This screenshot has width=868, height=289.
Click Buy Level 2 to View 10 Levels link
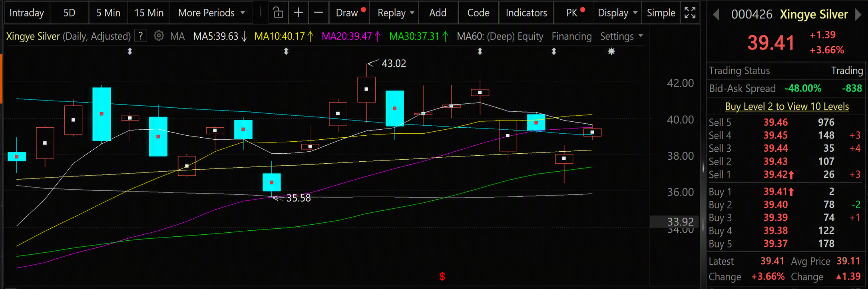click(x=787, y=107)
